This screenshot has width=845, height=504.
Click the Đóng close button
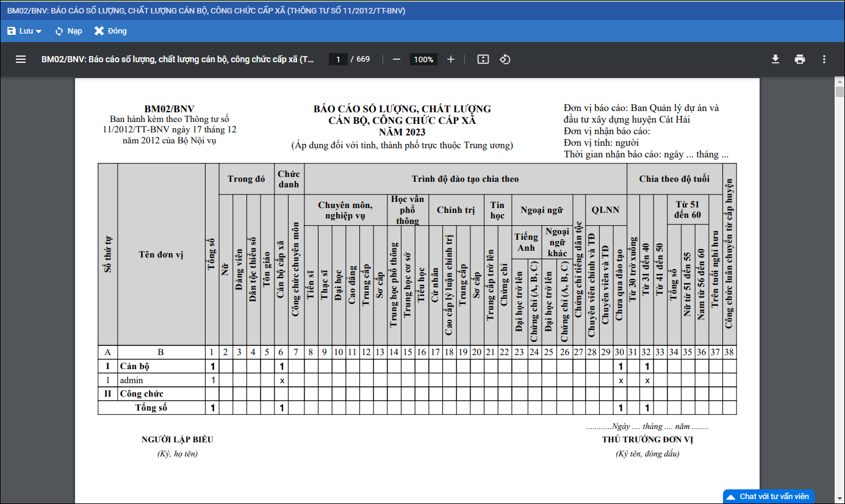tap(110, 31)
